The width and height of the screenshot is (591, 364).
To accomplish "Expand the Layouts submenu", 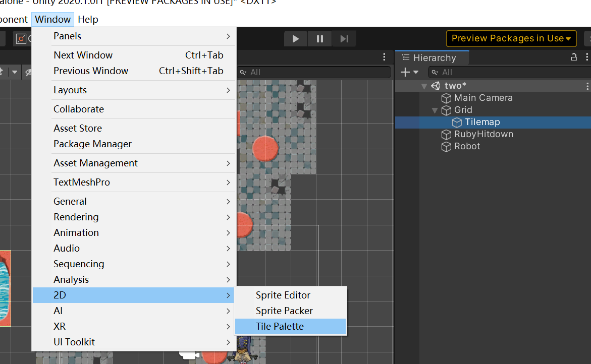I will pyautogui.click(x=134, y=90).
